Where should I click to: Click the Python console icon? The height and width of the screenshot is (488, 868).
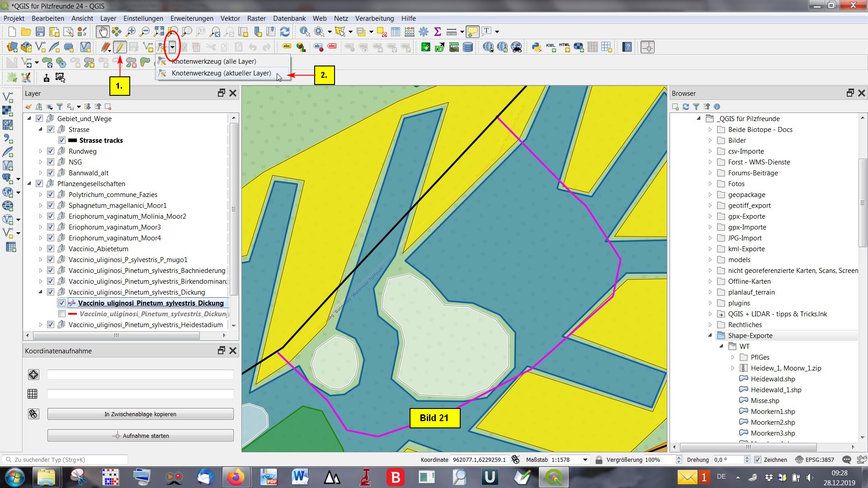[537, 47]
